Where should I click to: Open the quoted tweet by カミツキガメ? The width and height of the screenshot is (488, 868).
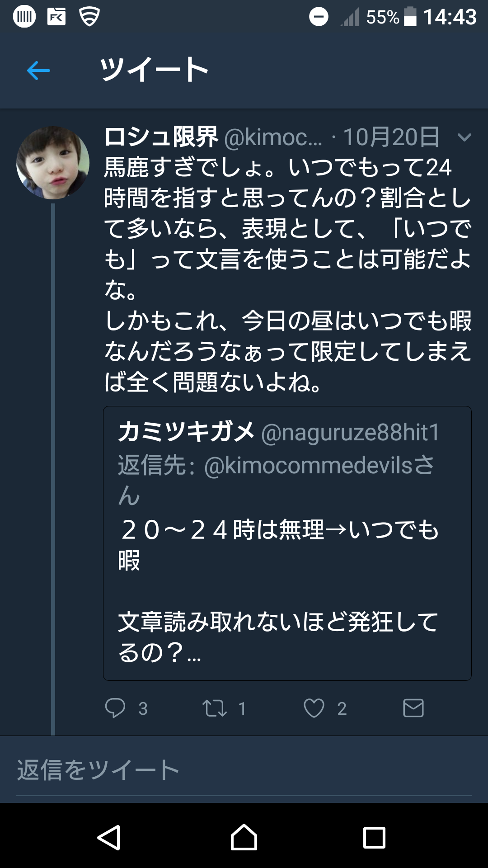(287, 588)
